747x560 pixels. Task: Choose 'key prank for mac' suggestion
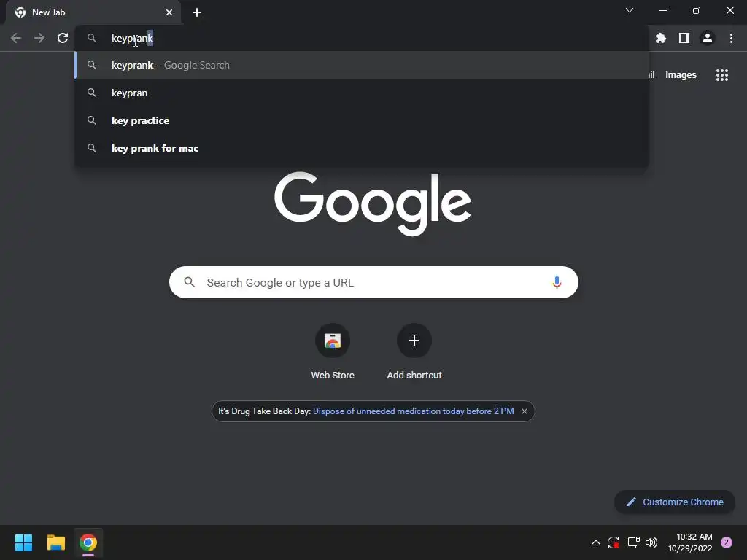[362, 148]
